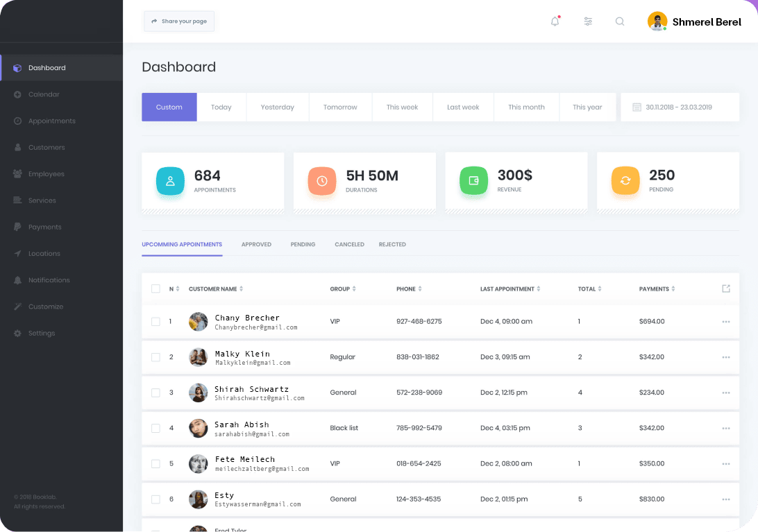Viewport: 758px width, 532px height.
Task: Click Shmerel Berel's profile avatar
Action: 657,22
